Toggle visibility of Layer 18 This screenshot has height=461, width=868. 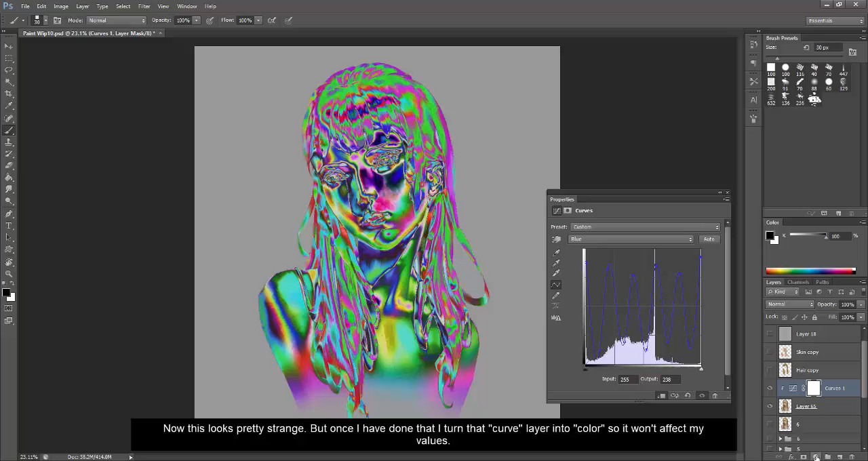[x=770, y=334]
